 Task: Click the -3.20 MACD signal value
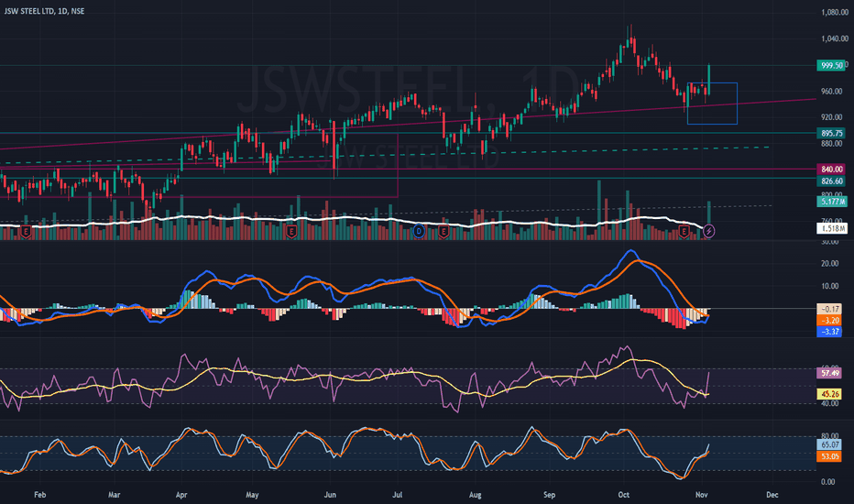pyautogui.click(x=829, y=321)
